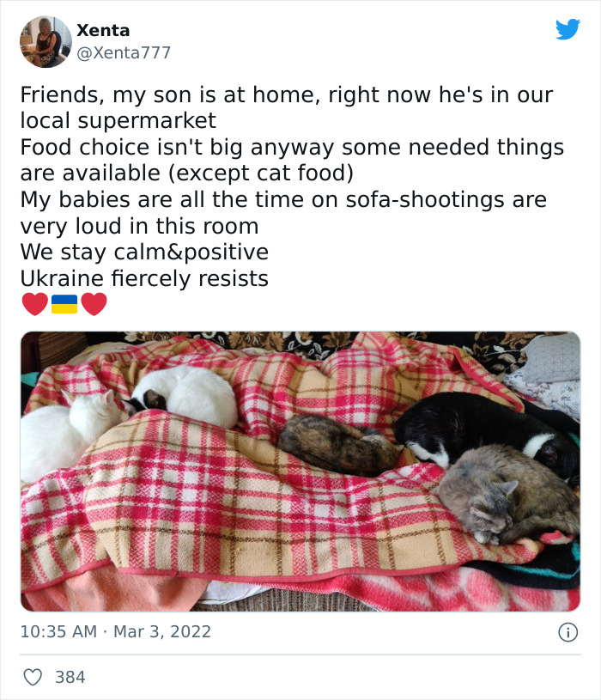Click Xenta's circular profile avatar
The width and height of the screenshot is (601, 700).
46,41
